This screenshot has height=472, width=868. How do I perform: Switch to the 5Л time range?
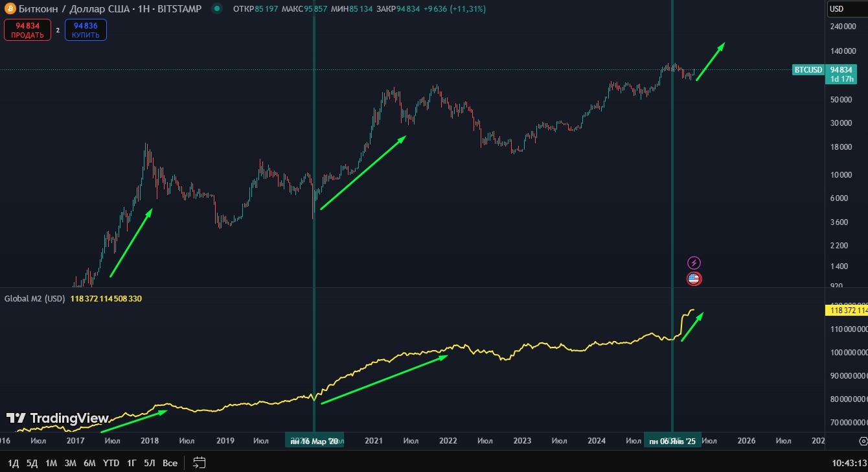150,463
